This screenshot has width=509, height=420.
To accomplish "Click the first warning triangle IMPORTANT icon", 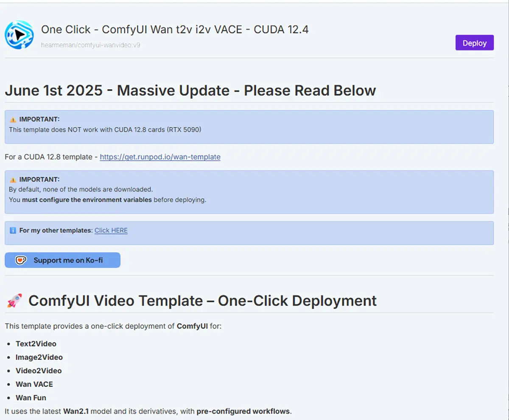I will click(x=13, y=120).
